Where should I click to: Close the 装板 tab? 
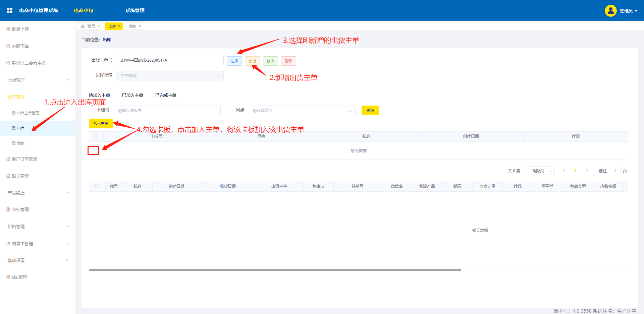click(x=140, y=26)
